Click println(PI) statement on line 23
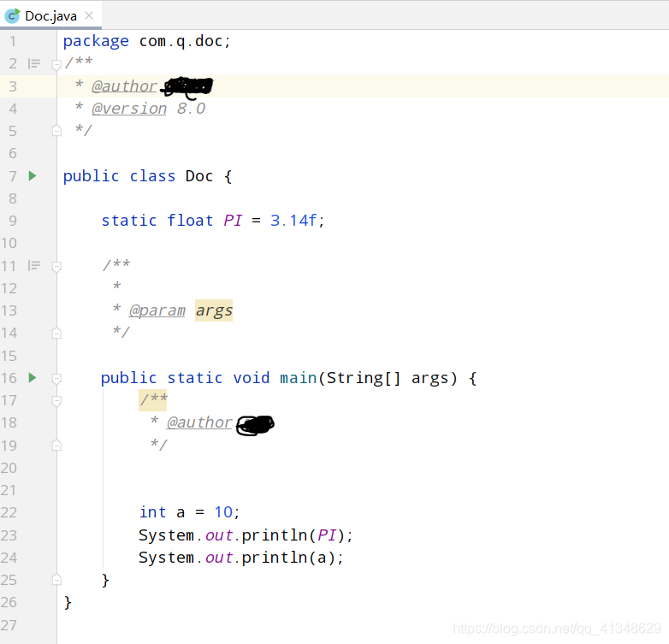 tap(246, 535)
